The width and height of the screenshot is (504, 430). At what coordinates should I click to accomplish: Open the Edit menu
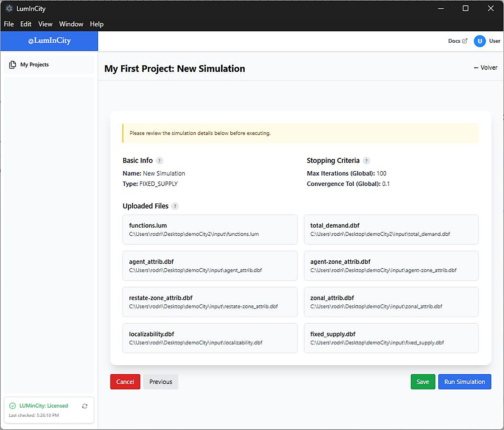pyautogui.click(x=26, y=24)
